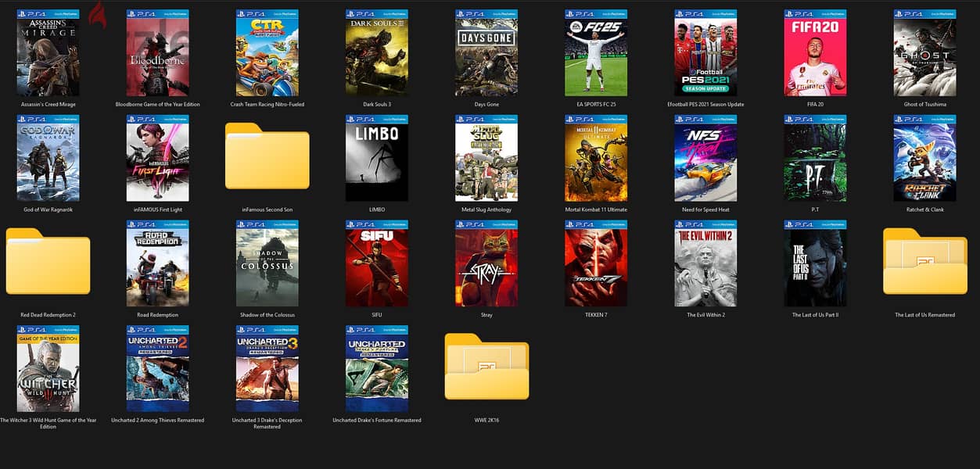Click the FIFA 20 game cover
Viewport: 980px width, 469px height.
click(x=815, y=53)
